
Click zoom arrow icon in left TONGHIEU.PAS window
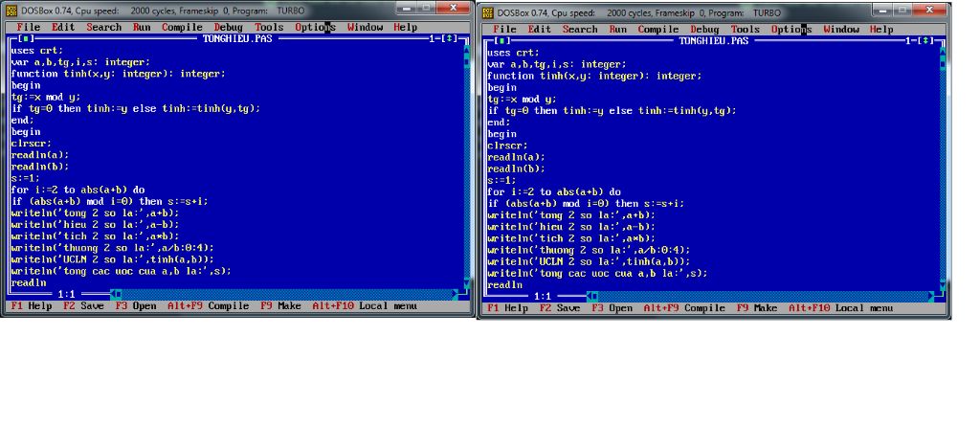(449, 39)
